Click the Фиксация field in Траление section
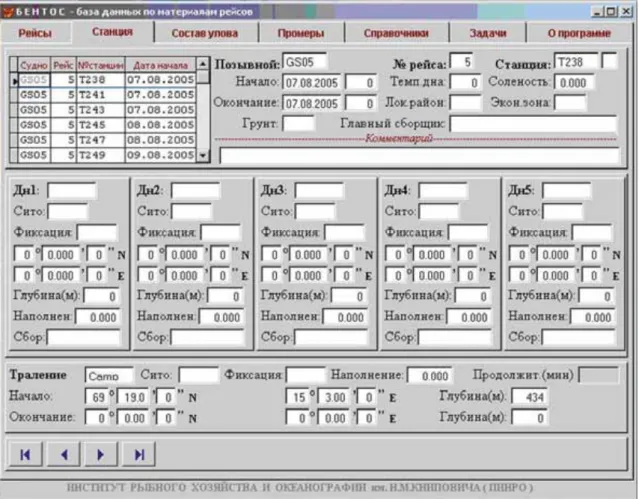The image size is (639, 499). [306, 375]
